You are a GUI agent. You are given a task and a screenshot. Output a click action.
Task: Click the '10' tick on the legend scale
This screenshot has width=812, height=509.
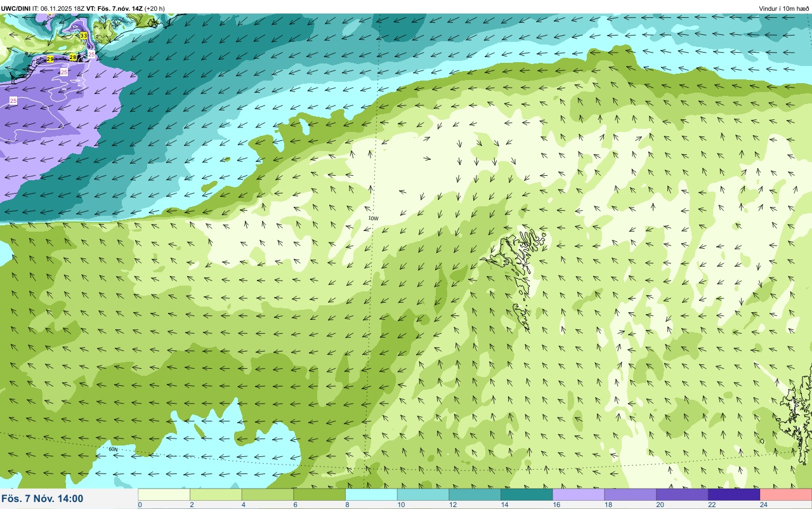coord(400,505)
